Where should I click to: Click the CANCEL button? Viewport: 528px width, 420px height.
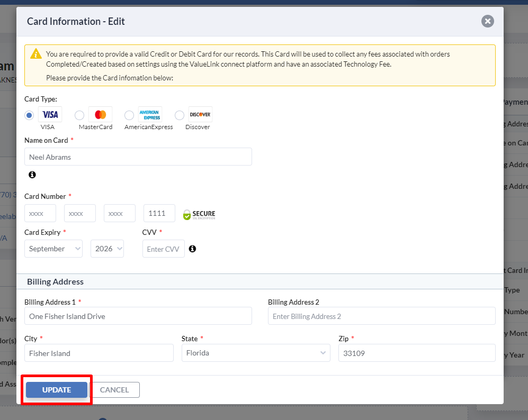(x=114, y=390)
